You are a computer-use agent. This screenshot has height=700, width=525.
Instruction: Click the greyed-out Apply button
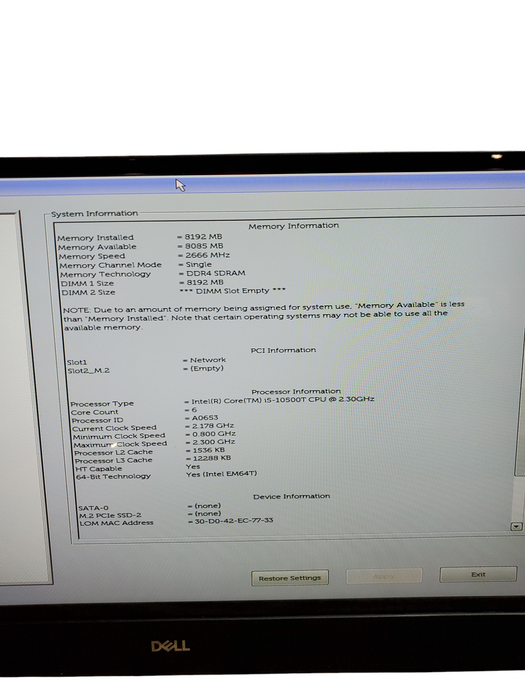pyautogui.click(x=384, y=576)
